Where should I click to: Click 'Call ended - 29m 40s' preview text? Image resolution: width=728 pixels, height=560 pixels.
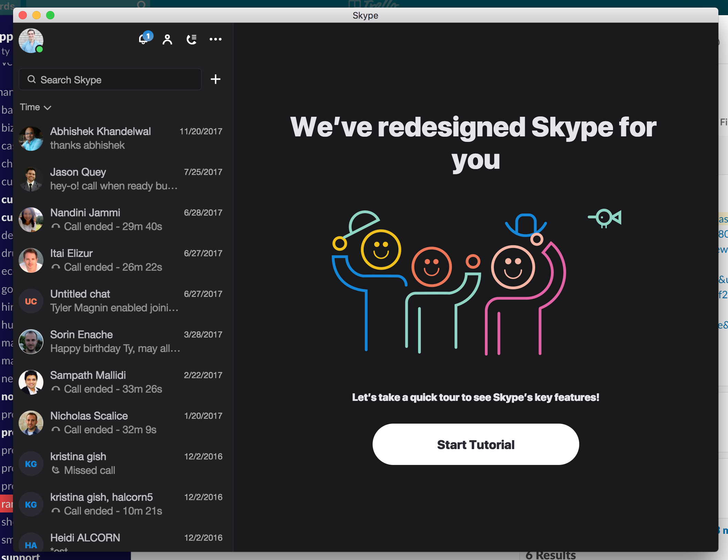(113, 227)
